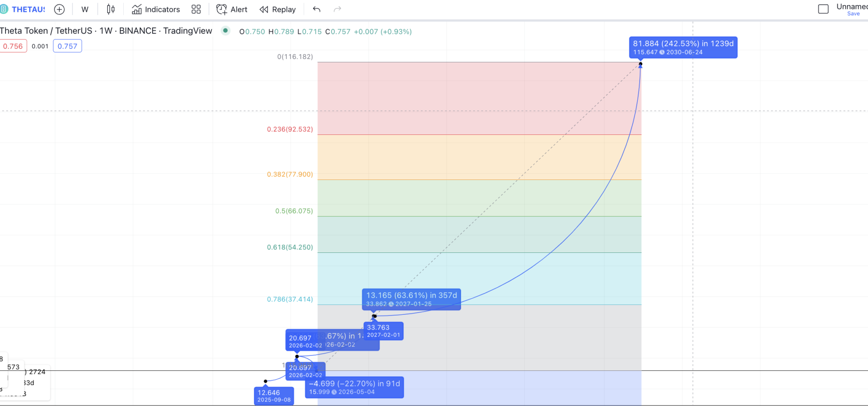Click the pink 0 to 0.236 Fibonacci zone
Screen dimensions: 868x406
coord(479,98)
